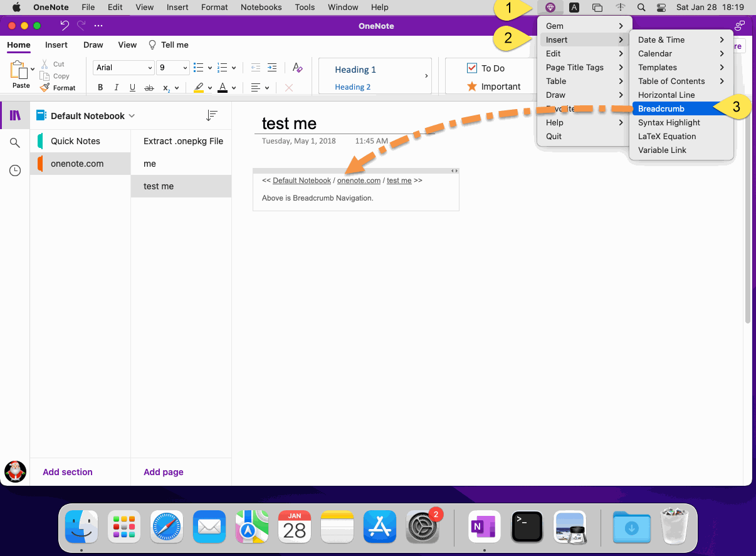Choose Breadcrumb from the Insert submenu

[663, 108]
